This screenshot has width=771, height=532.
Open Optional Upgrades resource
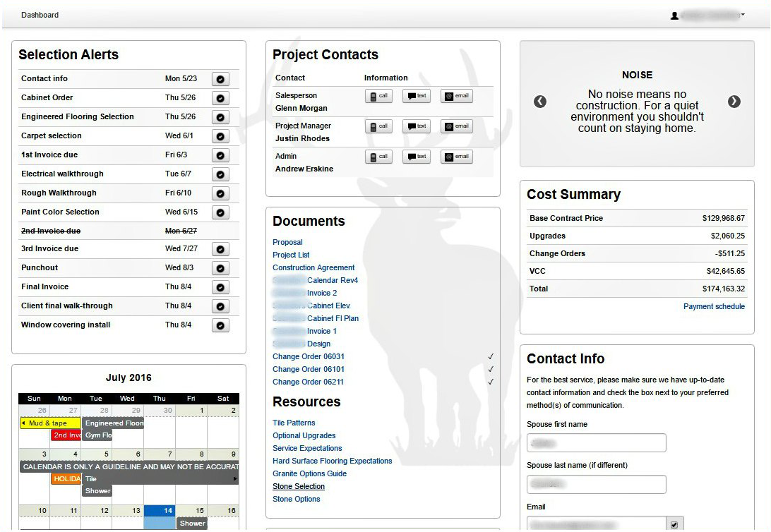tap(304, 436)
